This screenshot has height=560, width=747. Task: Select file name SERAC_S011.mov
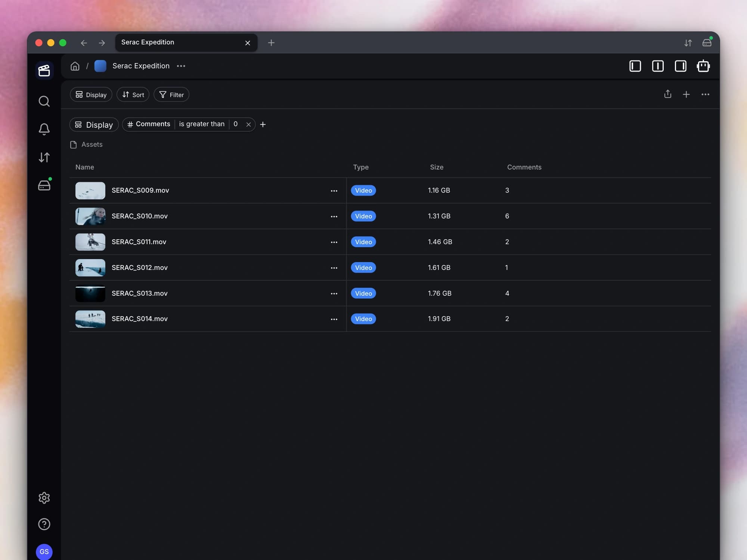pos(139,242)
